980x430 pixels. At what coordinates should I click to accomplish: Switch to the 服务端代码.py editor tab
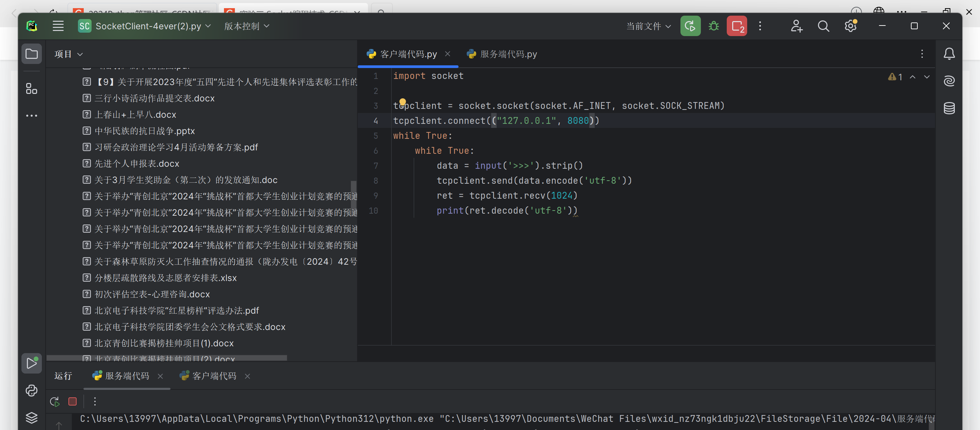[x=501, y=54]
